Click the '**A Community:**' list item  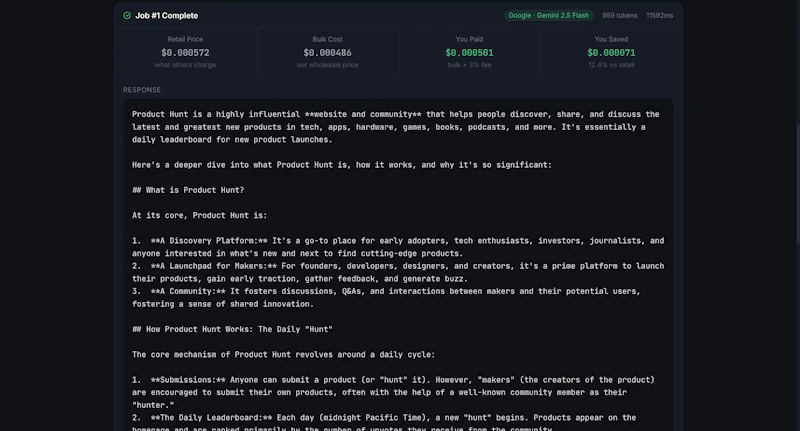coord(386,297)
